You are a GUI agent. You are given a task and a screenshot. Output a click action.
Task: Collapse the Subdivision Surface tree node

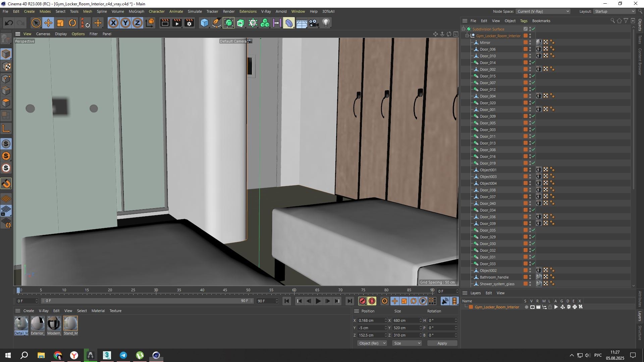(x=463, y=29)
